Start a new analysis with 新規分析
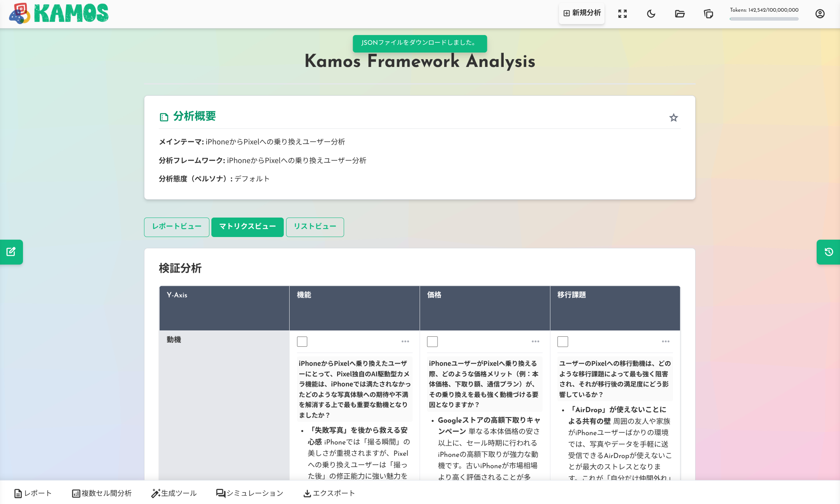 coord(582,13)
